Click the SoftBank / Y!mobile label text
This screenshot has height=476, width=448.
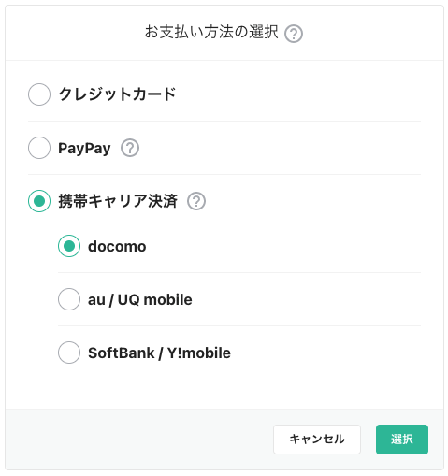click(x=159, y=353)
